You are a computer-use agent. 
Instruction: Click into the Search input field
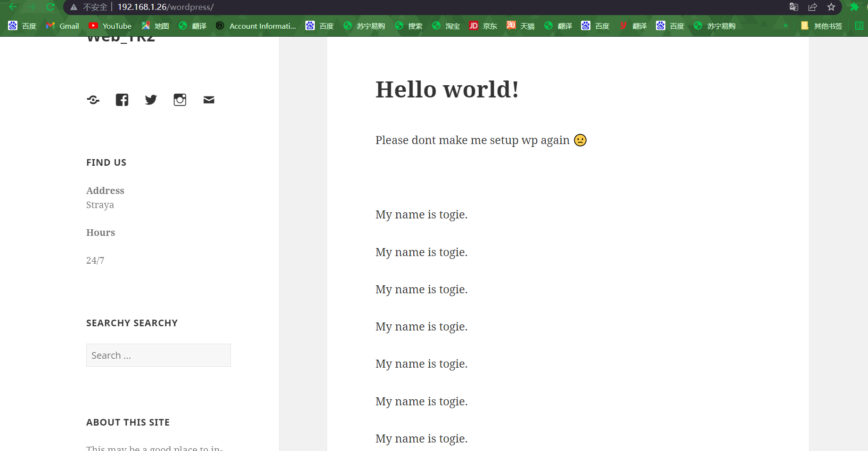[x=158, y=355]
